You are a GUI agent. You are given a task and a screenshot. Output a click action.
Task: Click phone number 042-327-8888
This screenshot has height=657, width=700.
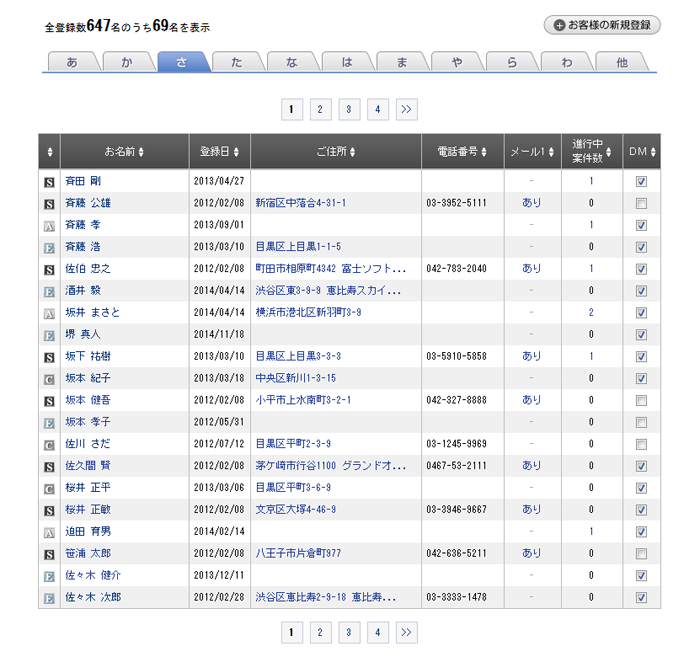coord(456,400)
